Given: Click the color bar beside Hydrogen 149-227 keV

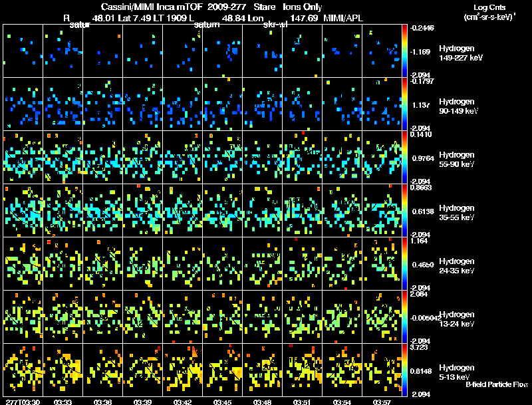Looking at the screenshot, I should point(404,51).
